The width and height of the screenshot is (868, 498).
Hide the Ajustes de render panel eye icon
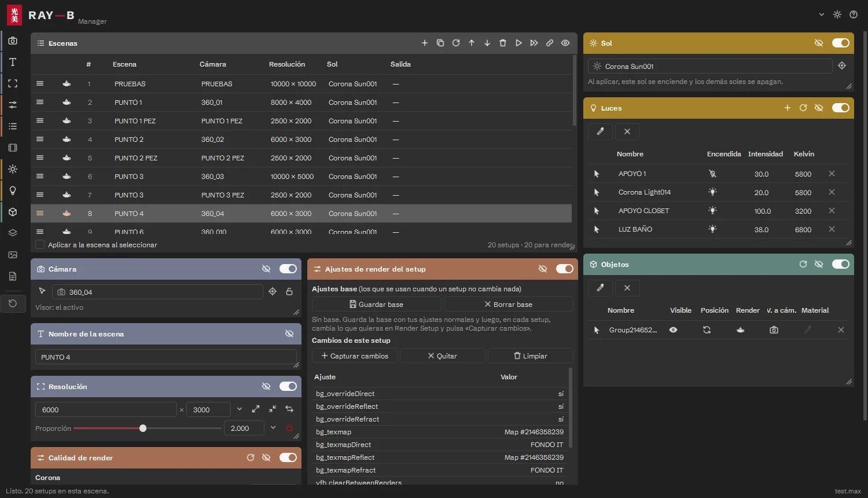click(543, 269)
